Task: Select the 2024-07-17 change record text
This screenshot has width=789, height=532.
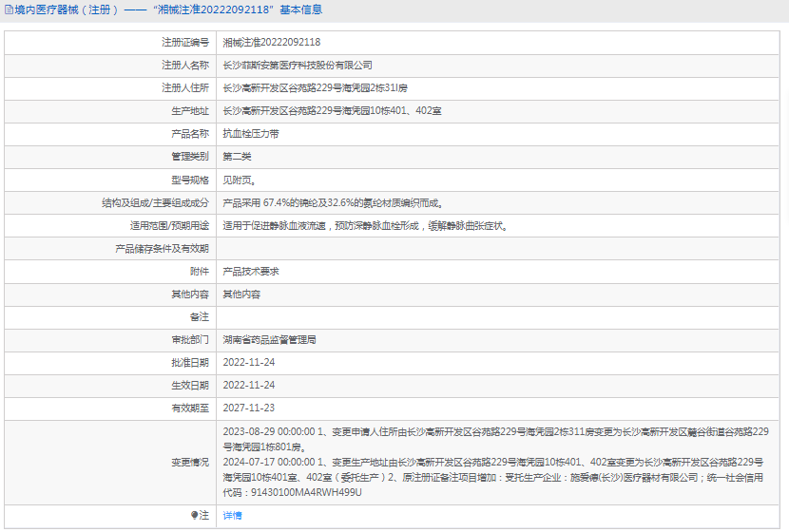Action: (493, 477)
